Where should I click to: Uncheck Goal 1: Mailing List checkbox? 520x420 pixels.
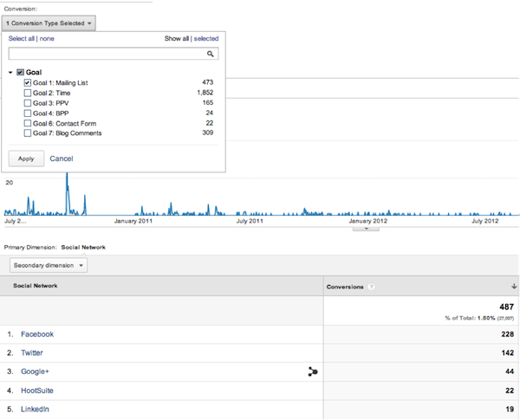[29, 83]
